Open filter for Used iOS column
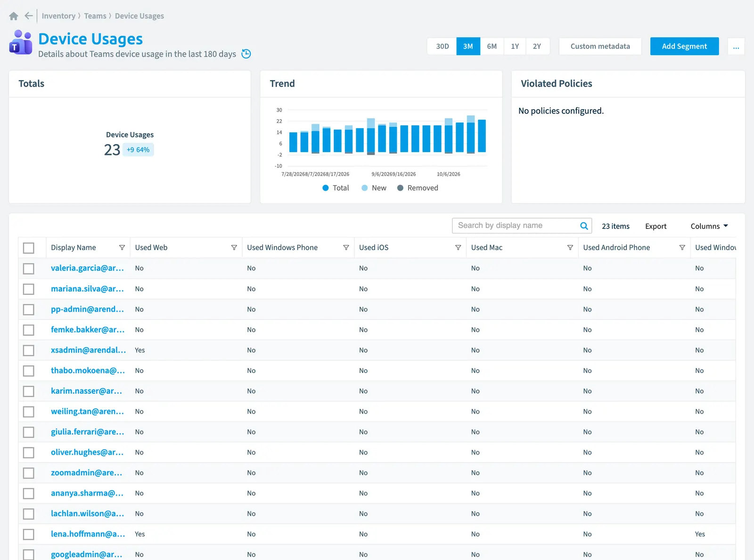Viewport: 754px width, 560px height. pyautogui.click(x=458, y=248)
